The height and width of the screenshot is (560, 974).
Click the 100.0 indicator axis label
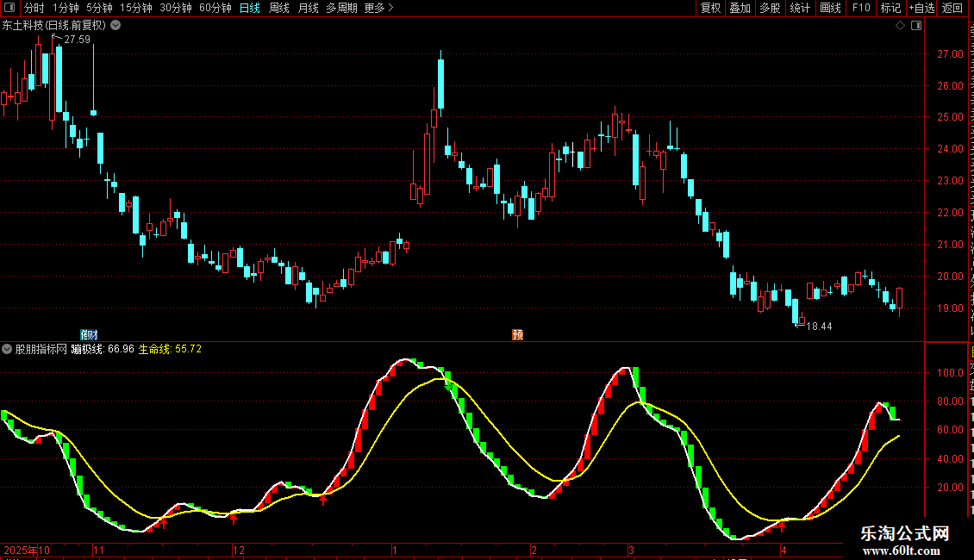click(x=951, y=372)
